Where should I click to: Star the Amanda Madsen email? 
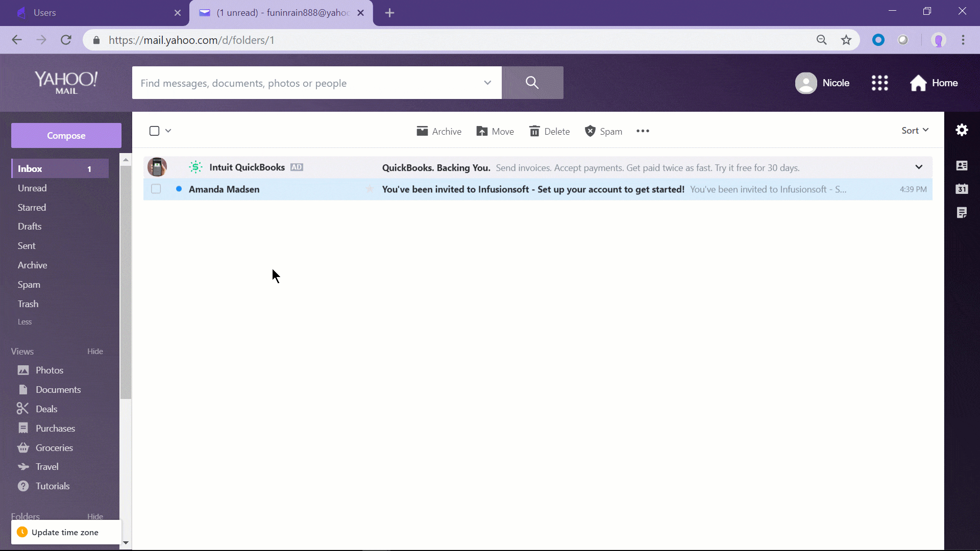pyautogui.click(x=370, y=189)
